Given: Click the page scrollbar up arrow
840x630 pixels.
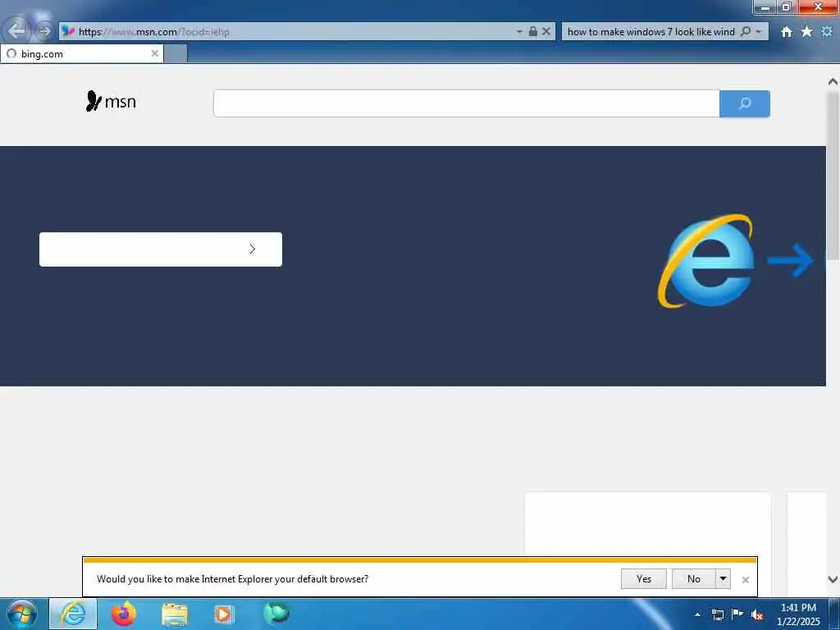Looking at the screenshot, I should pyautogui.click(x=833, y=81).
